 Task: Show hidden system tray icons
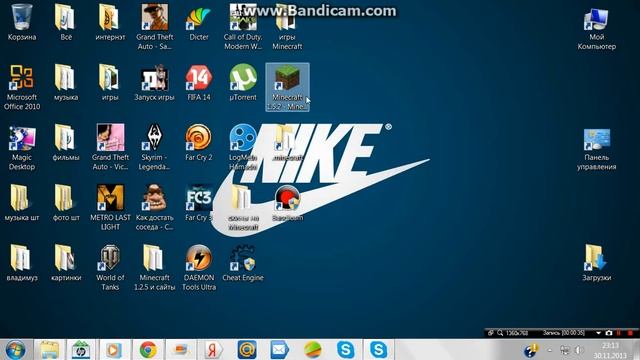(x=550, y=350)
